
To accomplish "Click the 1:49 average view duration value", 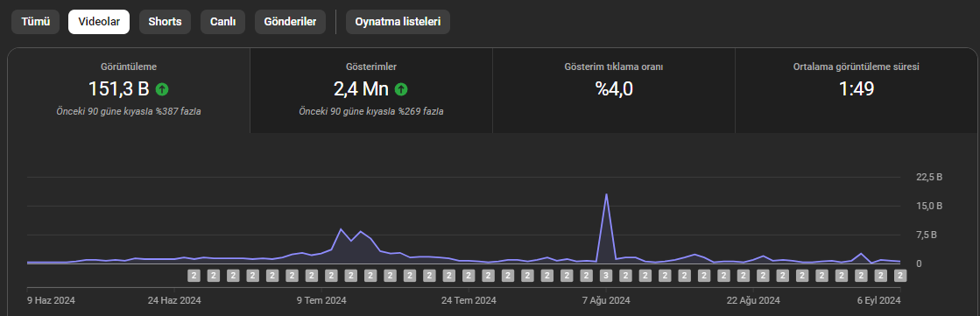I will 857,89.
